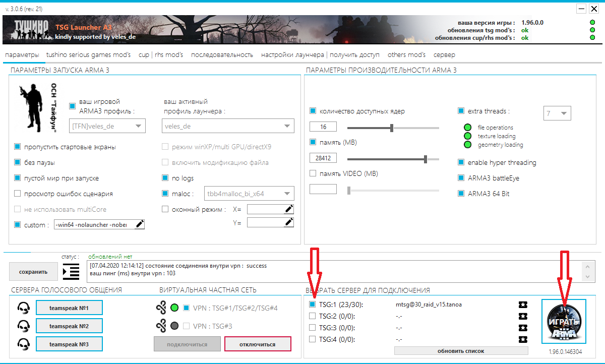Uncheck the без паузы option
Viewport: 605px width, 364px height.
click(x=18, y=163)
